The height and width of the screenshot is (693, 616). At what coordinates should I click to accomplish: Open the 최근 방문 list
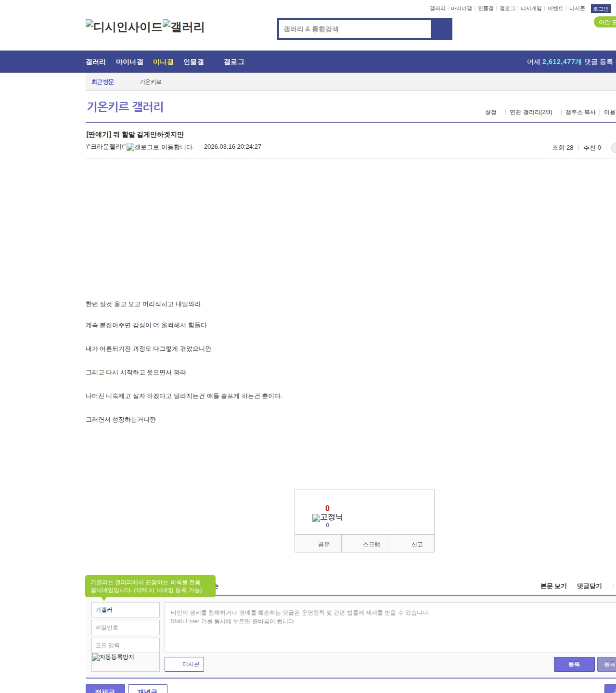click(103, 82)
